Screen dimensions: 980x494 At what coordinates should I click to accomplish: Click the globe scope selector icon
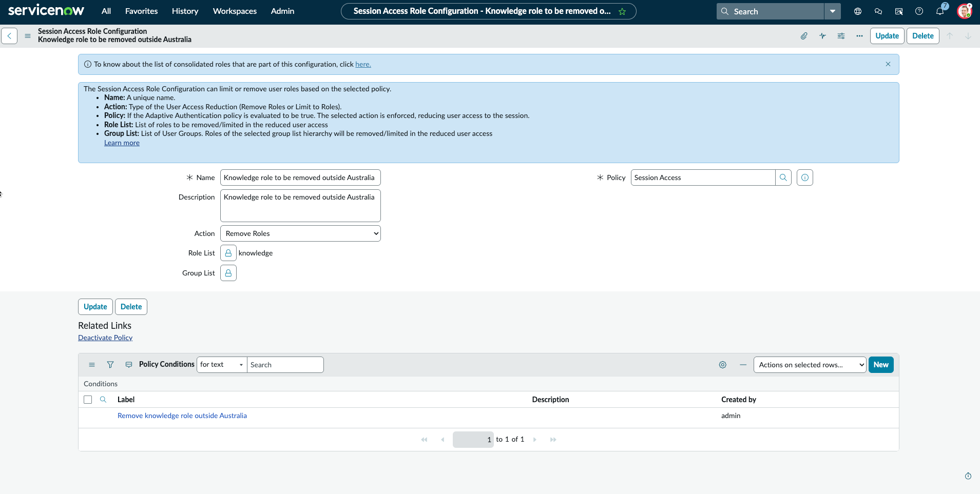pos(858,11)
